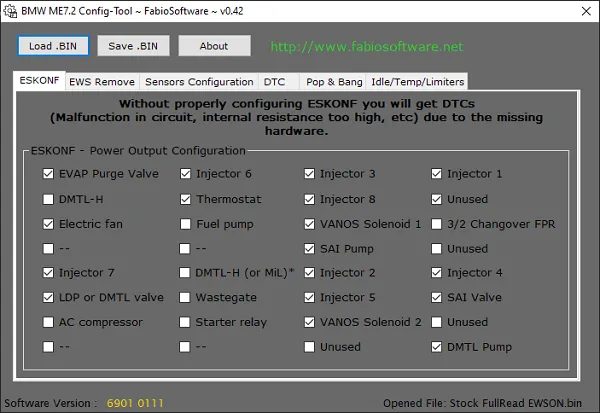Disable VANOS Solenoid 1 output
Screen dimensions: 600x413
pos(309,224)
